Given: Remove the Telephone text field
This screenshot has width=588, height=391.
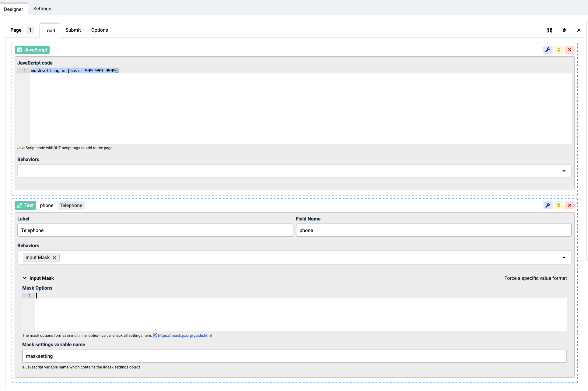Looking at the screenshot, I should pyautogui.click(x=569, y=205).
